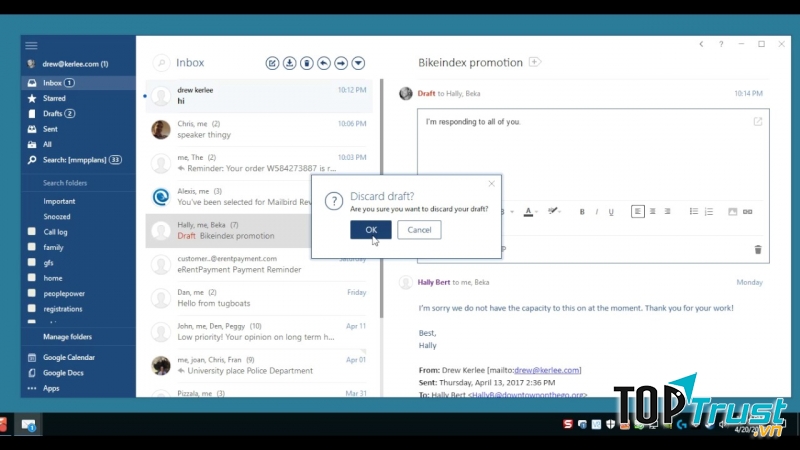Click the draft body text area
Screen dimensions: 800x450
593,153
